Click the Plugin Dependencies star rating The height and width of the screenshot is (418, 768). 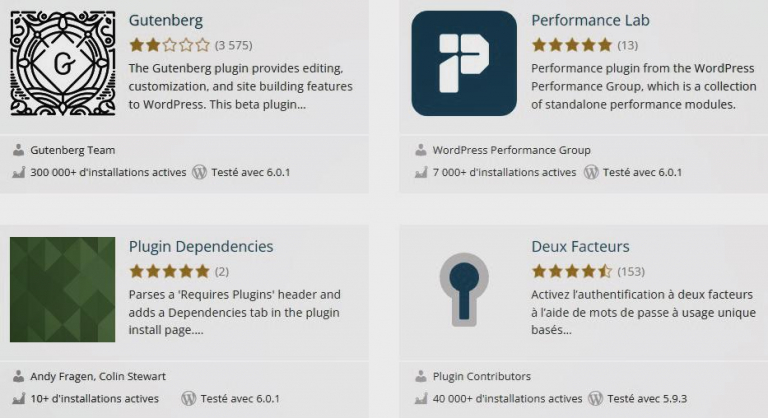point(169,271)
